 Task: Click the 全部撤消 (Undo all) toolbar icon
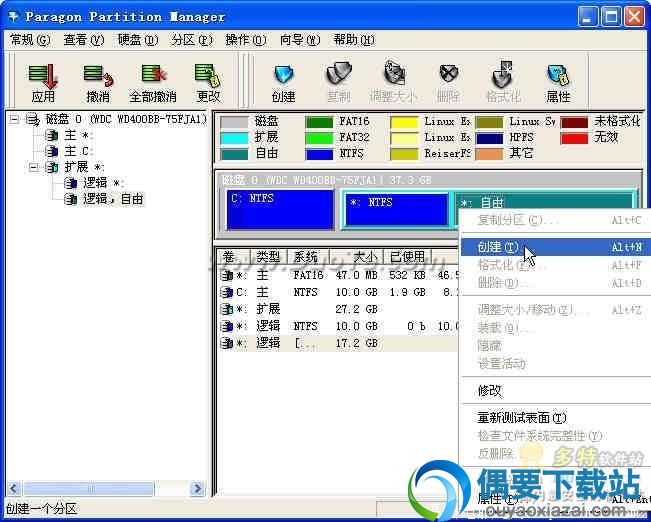point(153,75)
